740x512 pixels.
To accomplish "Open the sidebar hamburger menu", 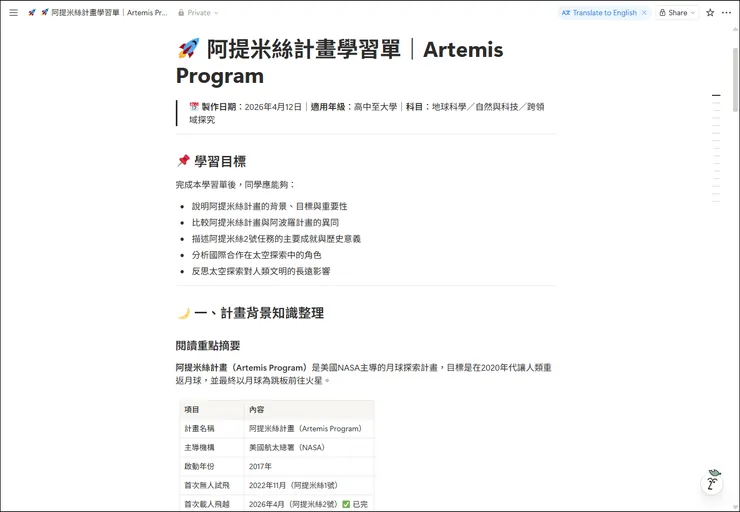I will [x=14, y=13].
